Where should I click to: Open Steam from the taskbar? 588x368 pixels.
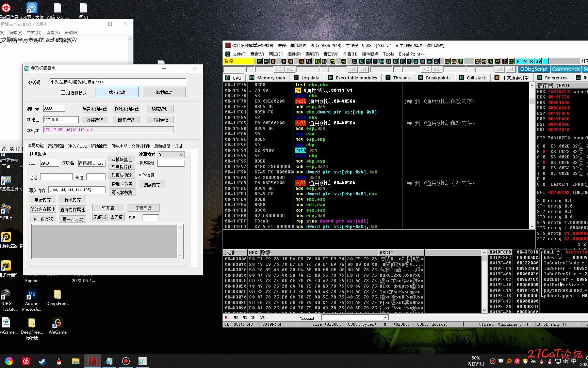coord(42,361)
